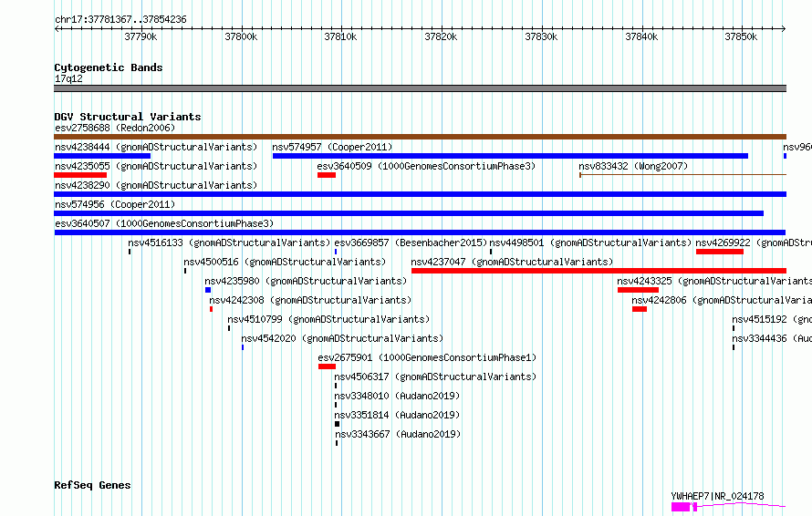The height and width of the screenshot is (516, 812).
Task: Click the right arrow on coordinate ruler
Action: click(x=783, y=28)
